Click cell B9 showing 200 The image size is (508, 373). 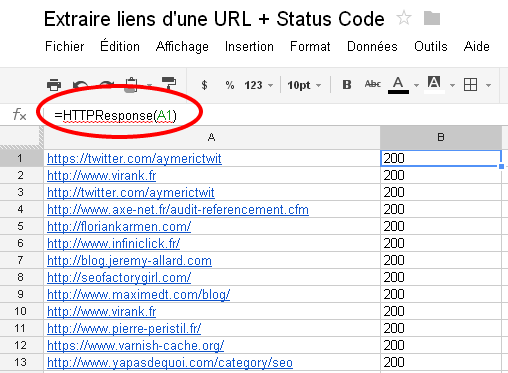[x=441, y=294]
